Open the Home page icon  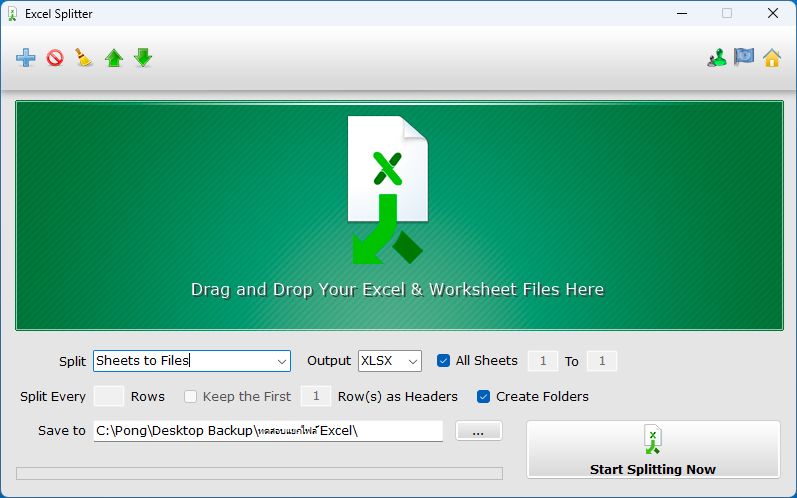click(772, 58)
